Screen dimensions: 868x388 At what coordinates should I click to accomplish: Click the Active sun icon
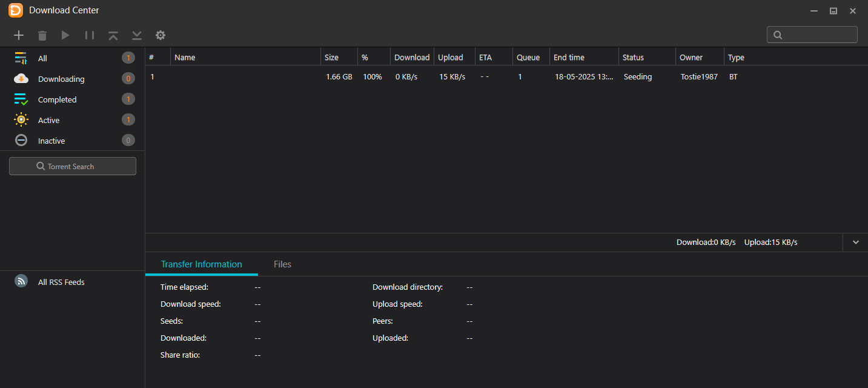[21, 120]
